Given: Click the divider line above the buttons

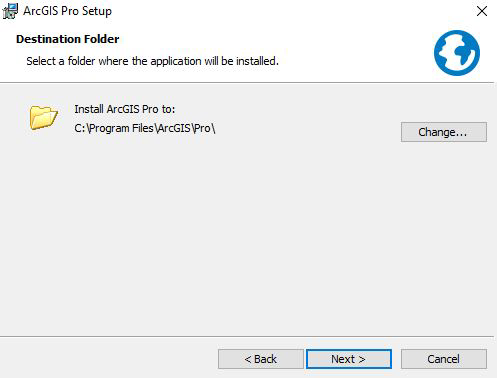Looking at the screenshot, I should pyautogui.click(x=247, y=336).
